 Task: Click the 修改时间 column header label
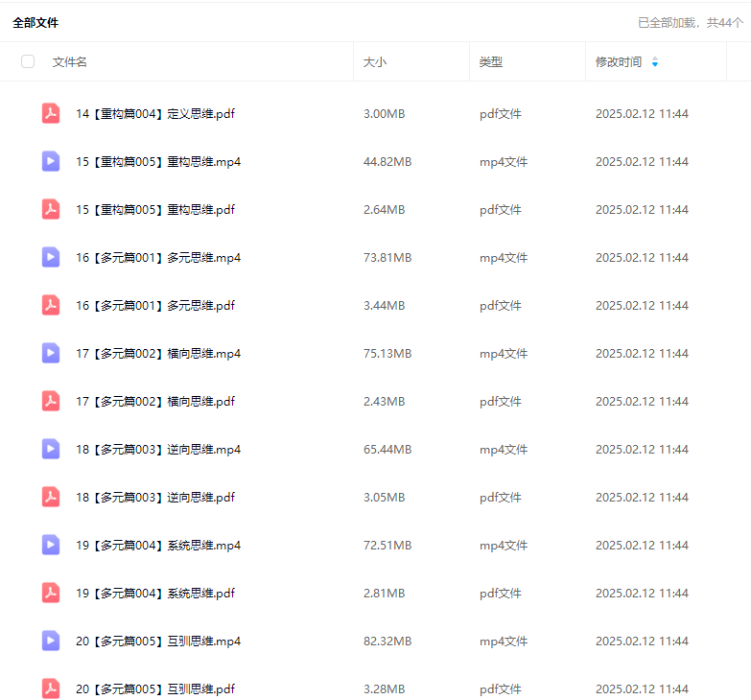coord(619,61)
